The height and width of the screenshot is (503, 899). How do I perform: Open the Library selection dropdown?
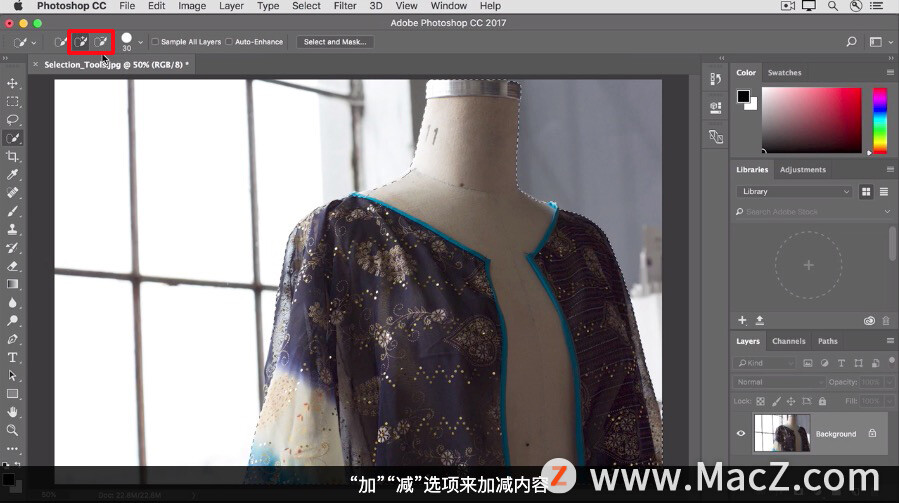coord(794,192)
